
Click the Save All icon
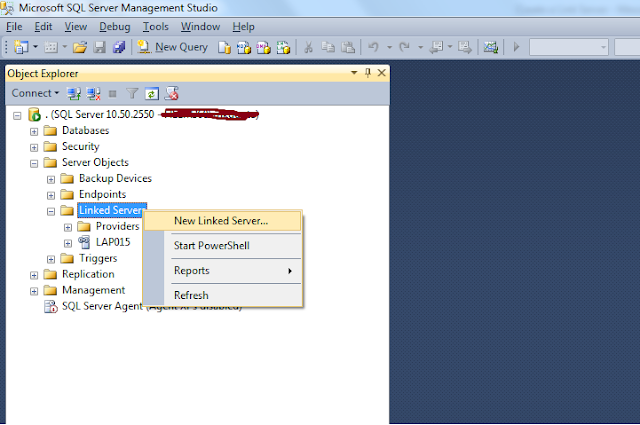(119, 47)
